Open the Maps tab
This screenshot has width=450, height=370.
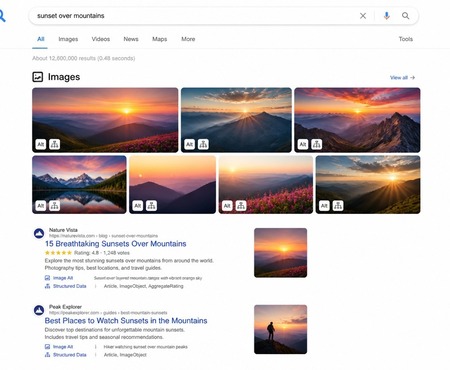coord(160,39)
